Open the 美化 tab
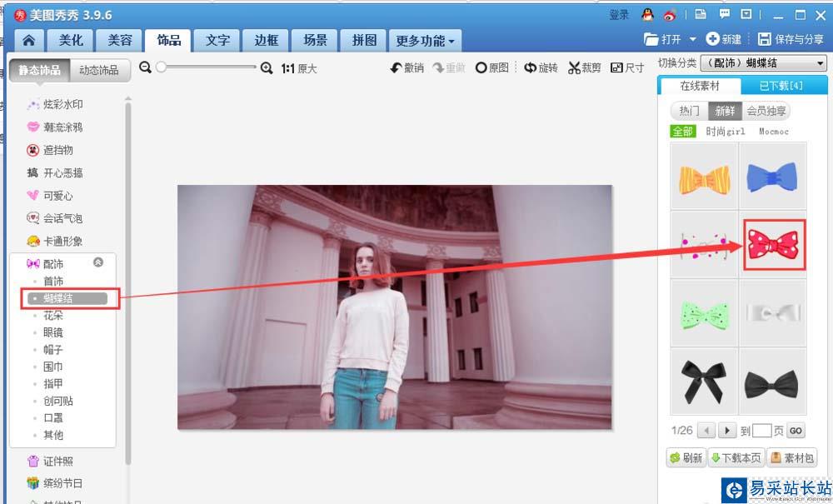Screen dimensions: 833x504 pyautogui.click(x=71, y=40)
